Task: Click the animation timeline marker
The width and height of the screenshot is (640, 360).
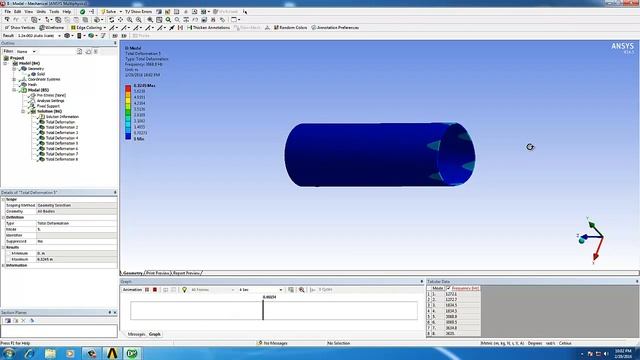Action: [263, 310]
